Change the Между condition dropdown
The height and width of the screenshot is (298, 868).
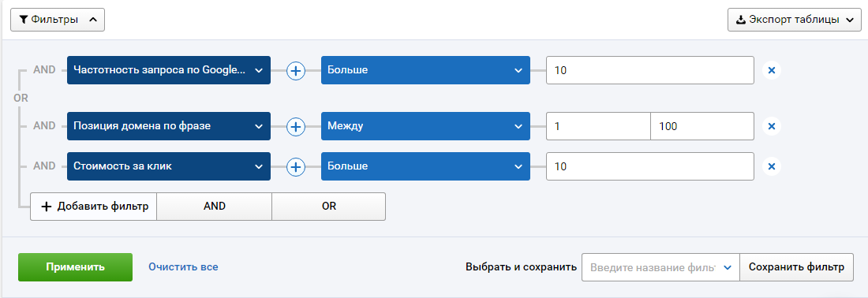[425, 127]
